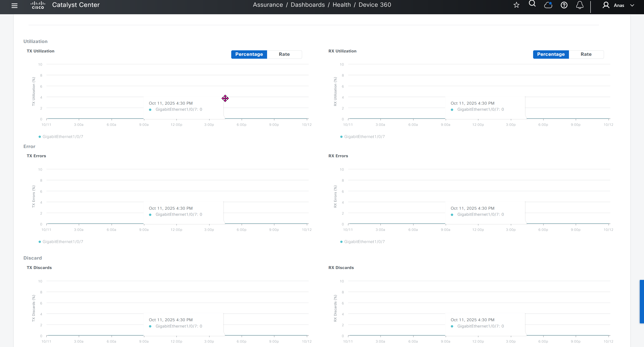This screenshot has width=644, height=347.
Task: Select Percentage for TX Utilization
Action: [249, 54]
